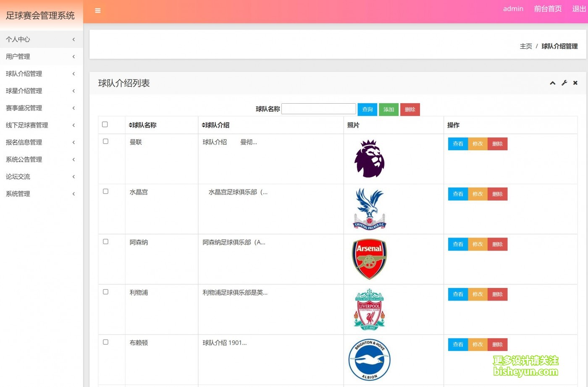The width and height of the screenshot is (588, 387).
Task: Click the green 添加 button
Action: pos(388,110)
